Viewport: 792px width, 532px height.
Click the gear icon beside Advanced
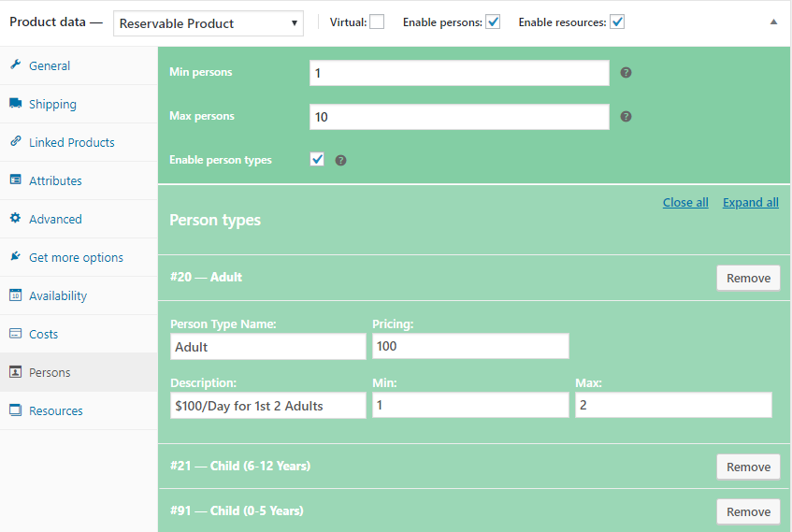click(15, 219)
